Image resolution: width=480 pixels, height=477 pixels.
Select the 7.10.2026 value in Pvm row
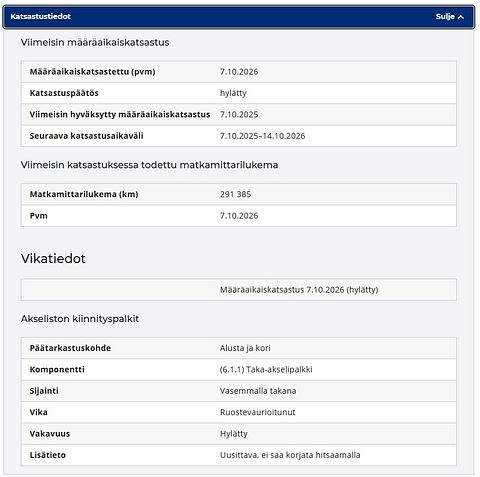(239, 216)
